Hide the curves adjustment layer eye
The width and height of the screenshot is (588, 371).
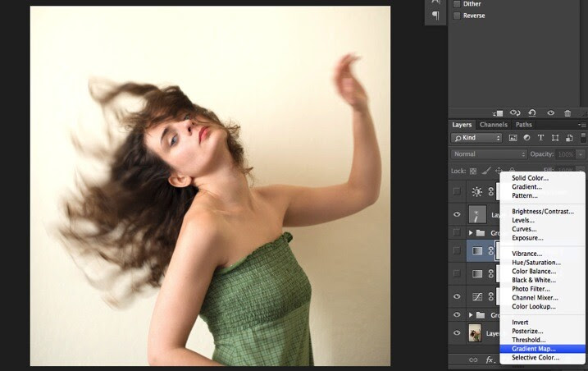[x=457, y=296]
